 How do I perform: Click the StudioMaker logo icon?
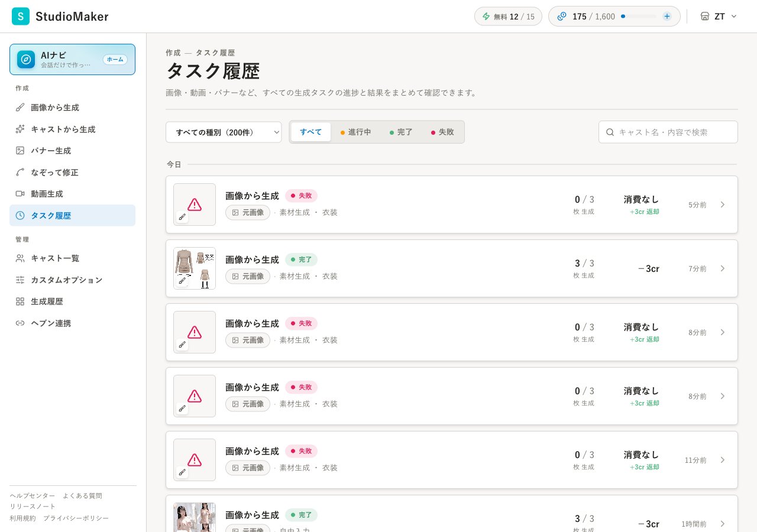[21, 17]
